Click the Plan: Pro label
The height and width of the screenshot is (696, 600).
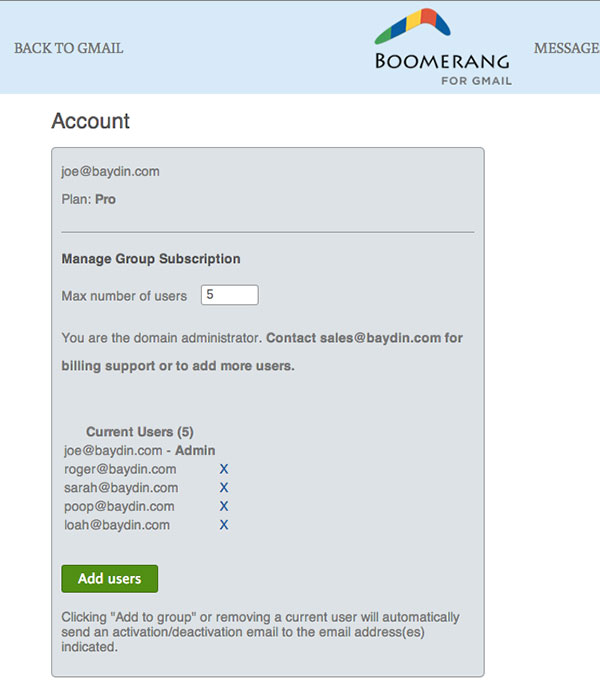click(89, 199)
